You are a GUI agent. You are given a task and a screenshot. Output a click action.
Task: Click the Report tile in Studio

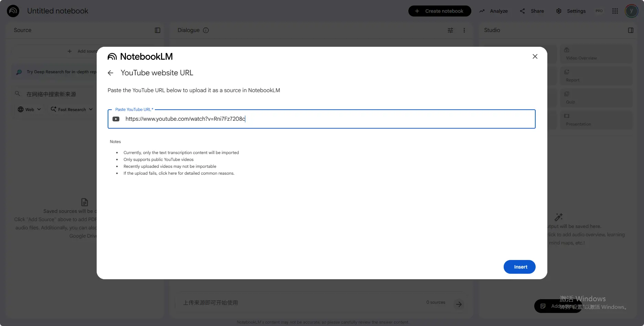[x=596, y=76]
